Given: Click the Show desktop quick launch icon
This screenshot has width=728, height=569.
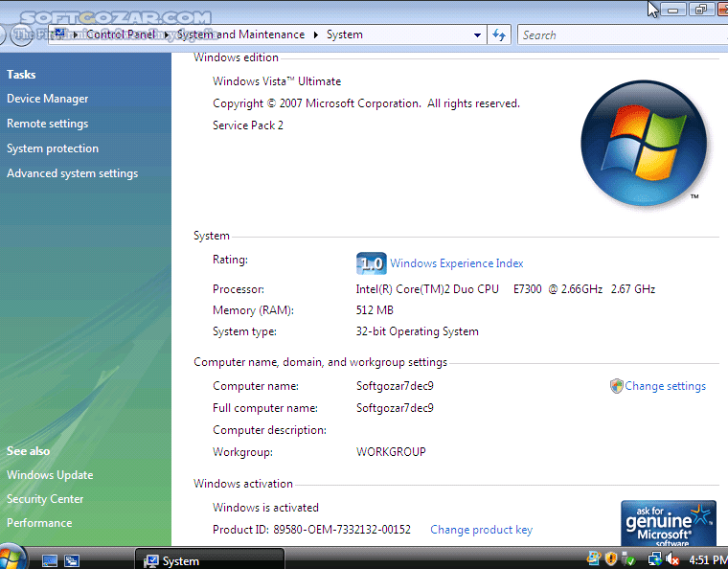Looking at the screenshot, I should [49, 561].
